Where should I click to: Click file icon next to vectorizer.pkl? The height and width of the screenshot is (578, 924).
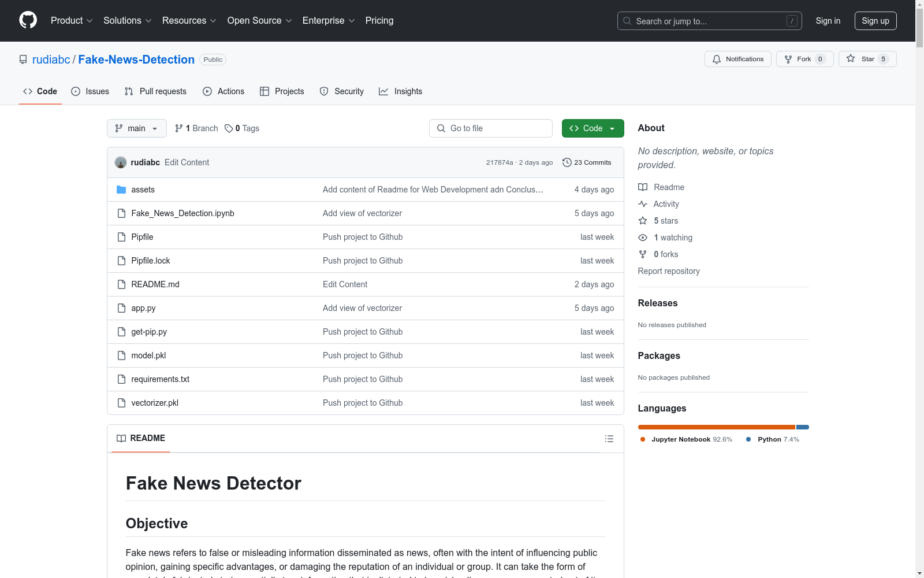[121, 403]
